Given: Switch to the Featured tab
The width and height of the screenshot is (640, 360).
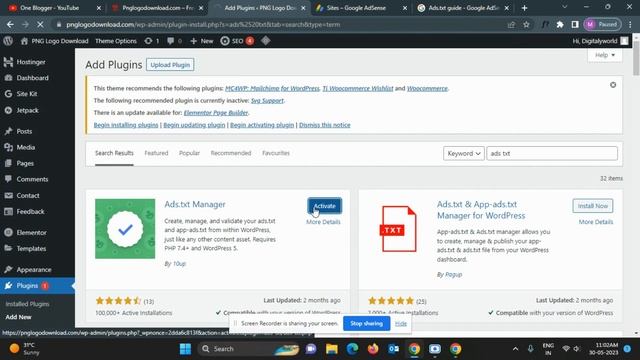Looking at the screenshot, I should pos(156,153).
